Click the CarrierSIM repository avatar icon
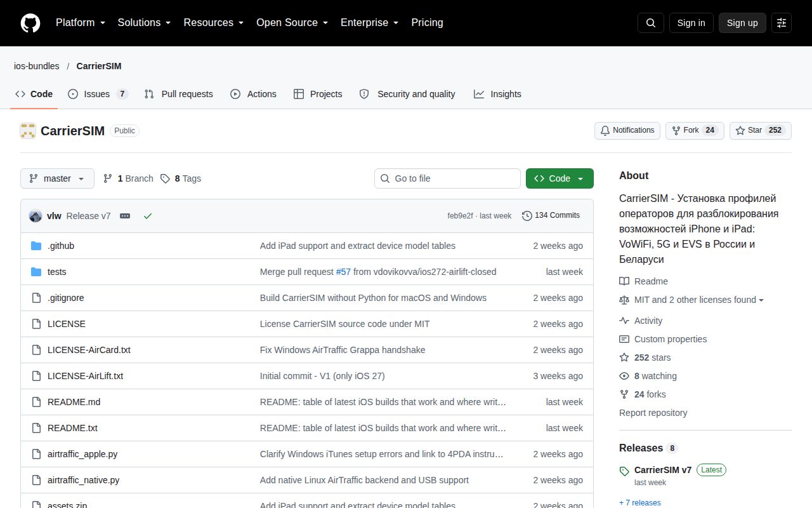 coord(28,131)
